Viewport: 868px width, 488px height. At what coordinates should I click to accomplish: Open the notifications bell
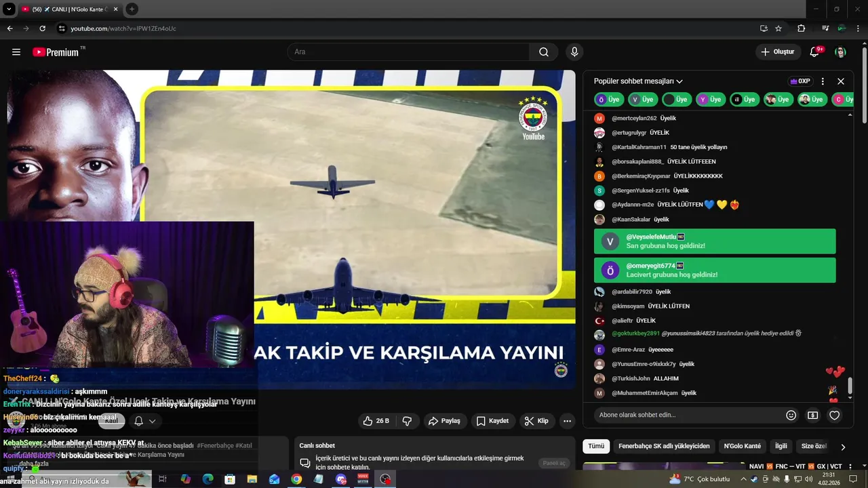click(x=815, y=52)
